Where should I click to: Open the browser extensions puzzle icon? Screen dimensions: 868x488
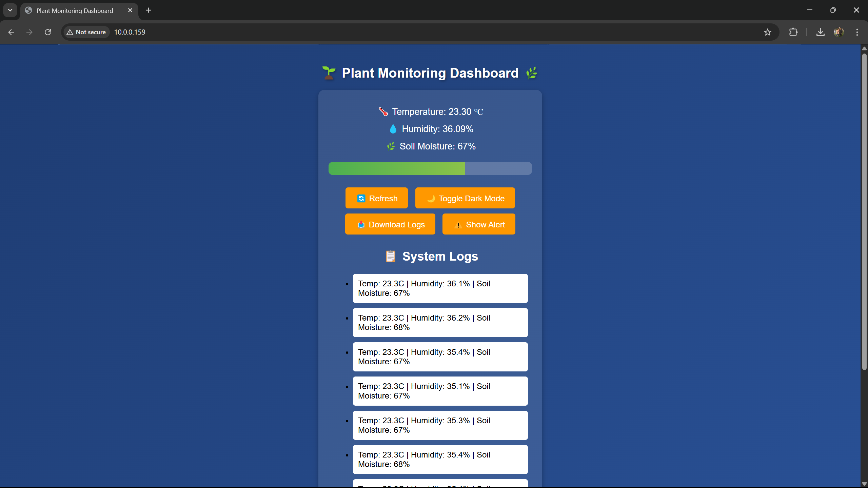[x=793, y=32]
